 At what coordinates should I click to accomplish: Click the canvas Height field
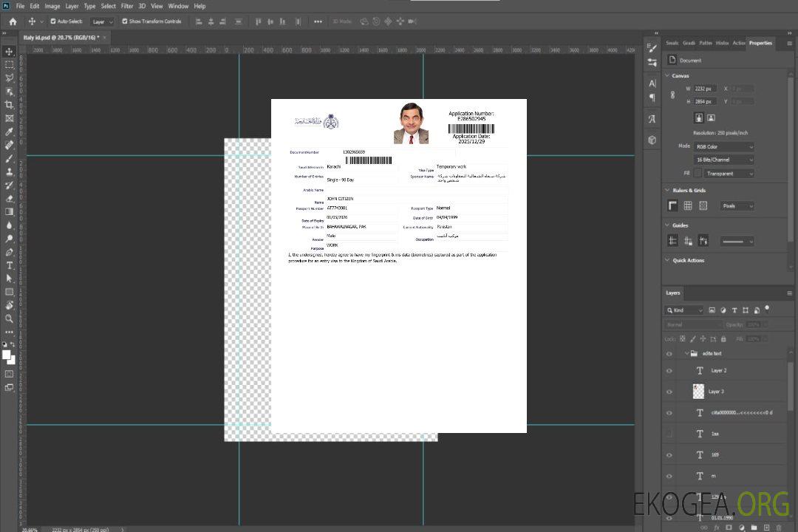pyautogui.click(x=705, y=102)
